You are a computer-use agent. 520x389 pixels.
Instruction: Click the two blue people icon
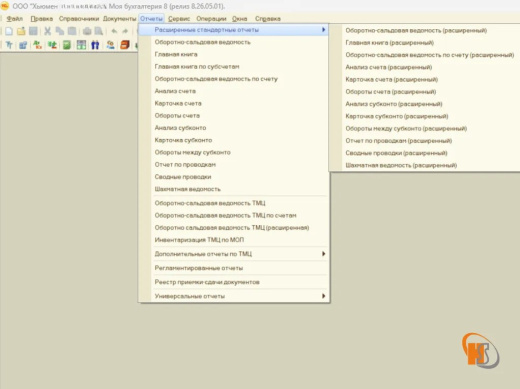[95, 45]
